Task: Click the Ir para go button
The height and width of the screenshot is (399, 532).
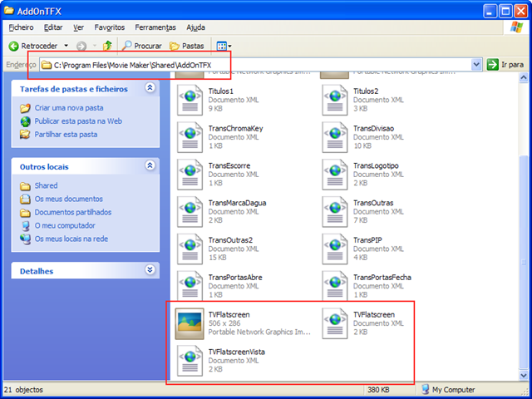Action: (x=505, y=65)
